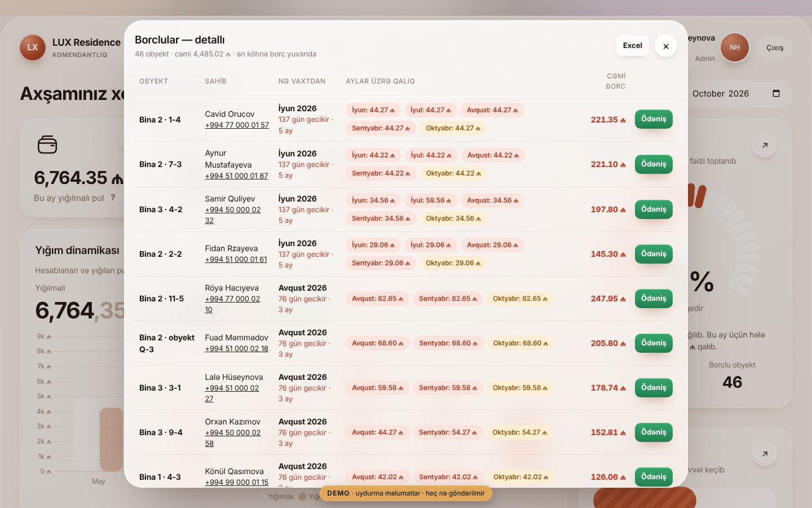
Task: Export debts with the Excel button
Action: (633, 46)
